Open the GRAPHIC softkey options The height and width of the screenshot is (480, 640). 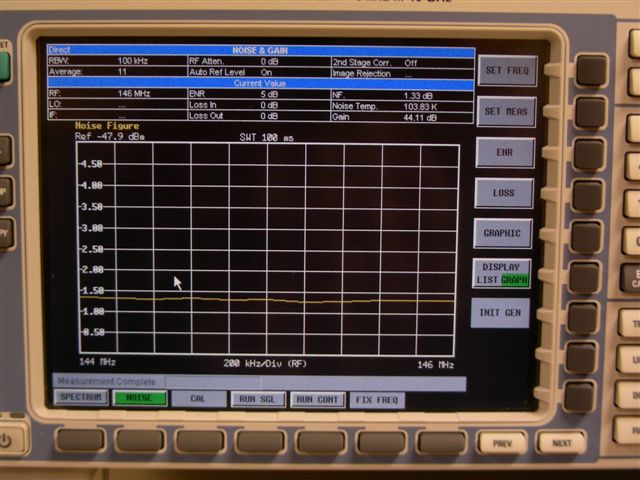pos(502,233)
